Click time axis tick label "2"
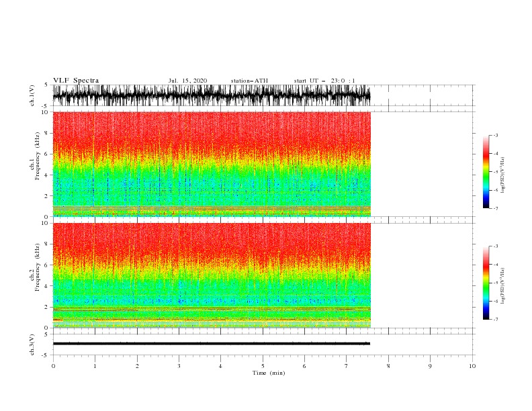 (137, 366)
